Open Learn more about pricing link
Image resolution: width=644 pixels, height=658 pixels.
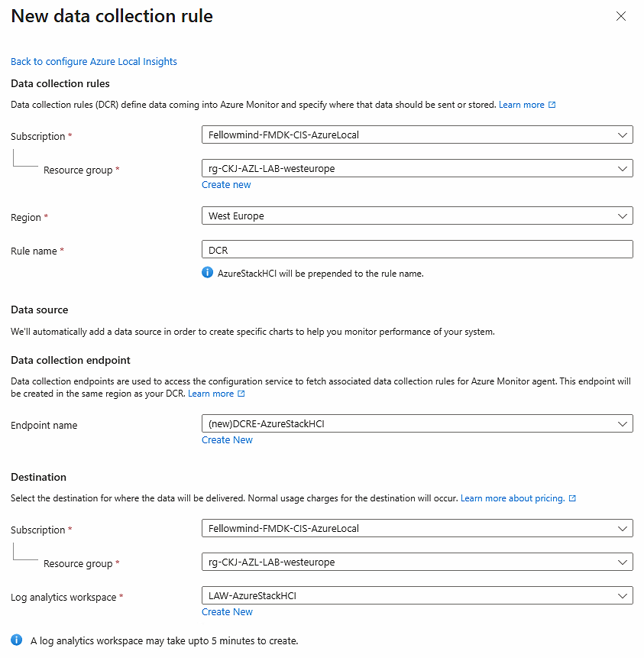click(x=512, y=498)
